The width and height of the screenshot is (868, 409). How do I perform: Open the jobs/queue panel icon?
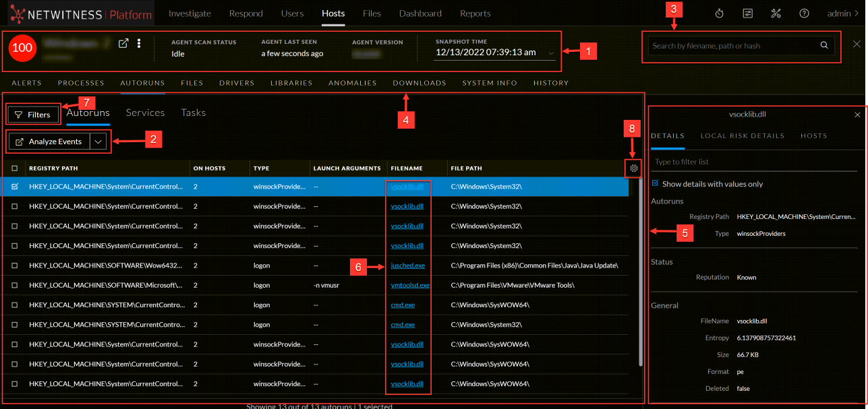pos(747,13)
